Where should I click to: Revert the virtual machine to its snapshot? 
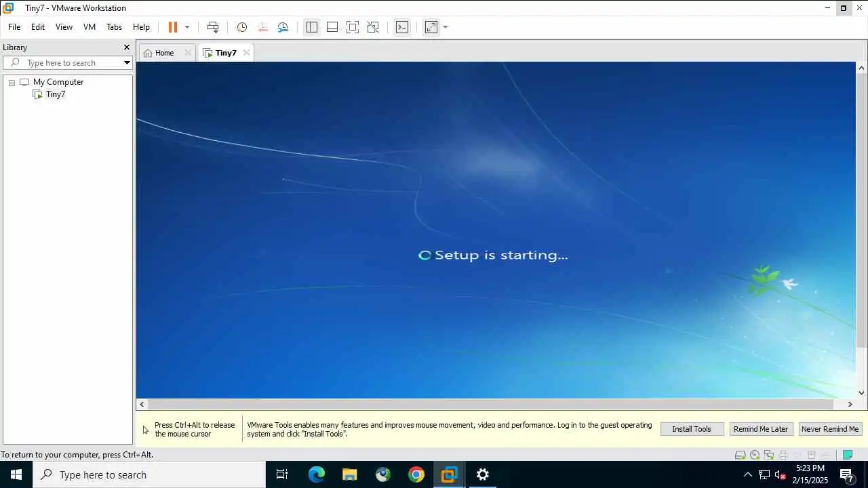[x=262, y=27]
